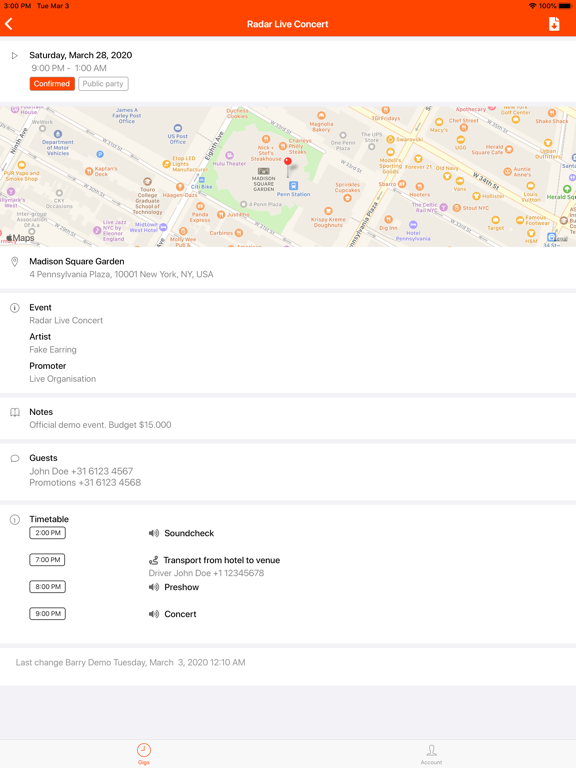Tap the Radar Live Concert header title
This screenshot has width=576, height=768.
(x=288, y=24)
